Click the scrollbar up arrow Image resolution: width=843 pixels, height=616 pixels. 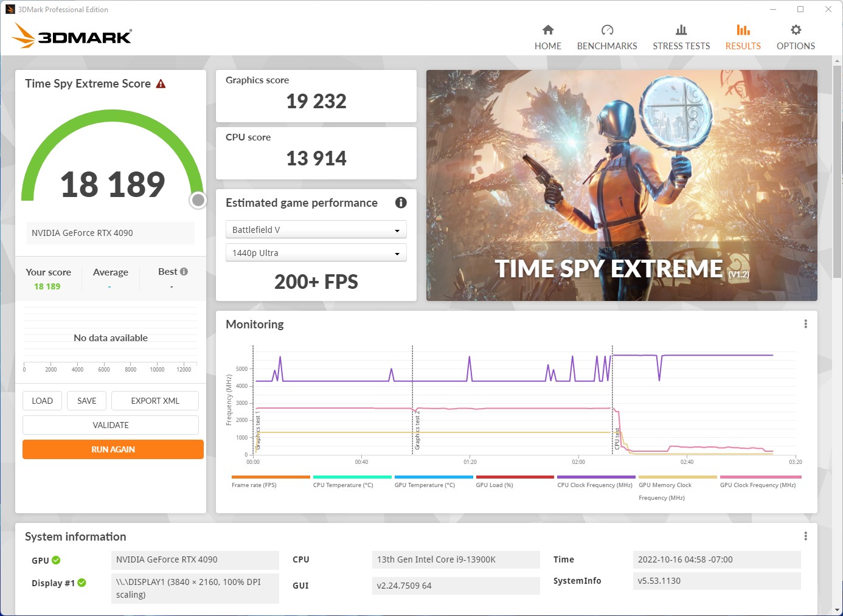(x=838, y=61)
